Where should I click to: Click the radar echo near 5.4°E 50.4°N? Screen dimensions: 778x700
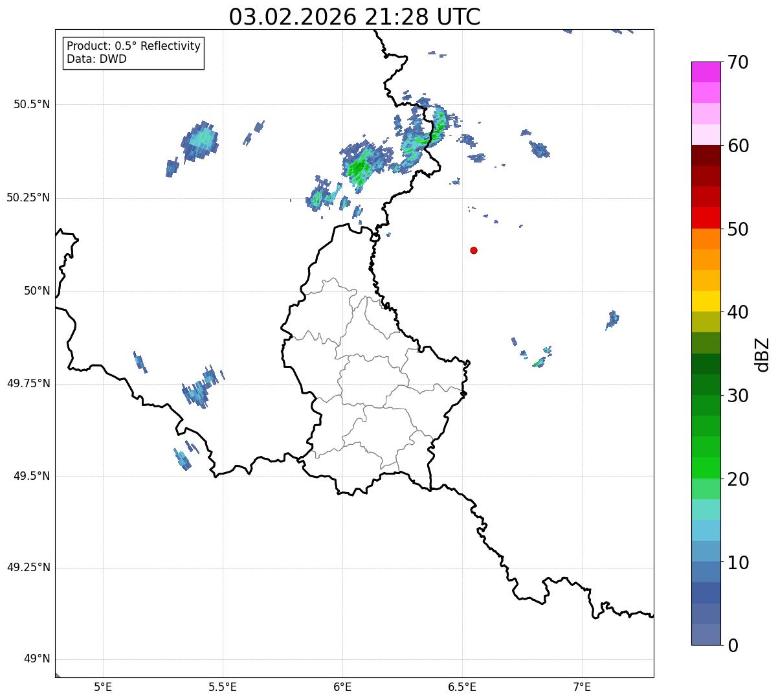click(200, 141)
